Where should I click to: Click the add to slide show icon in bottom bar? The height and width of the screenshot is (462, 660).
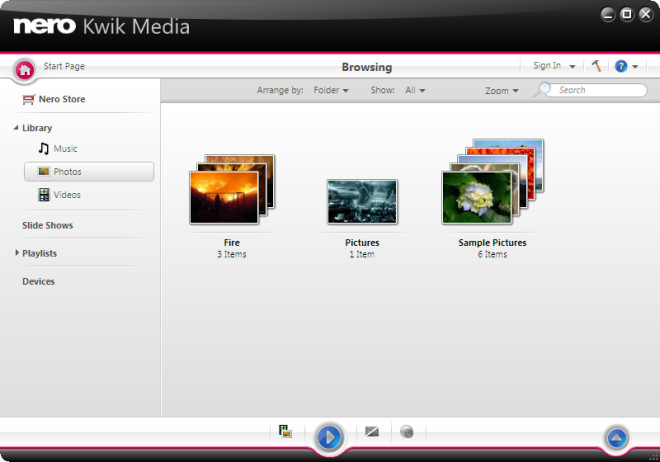(285, 431)
